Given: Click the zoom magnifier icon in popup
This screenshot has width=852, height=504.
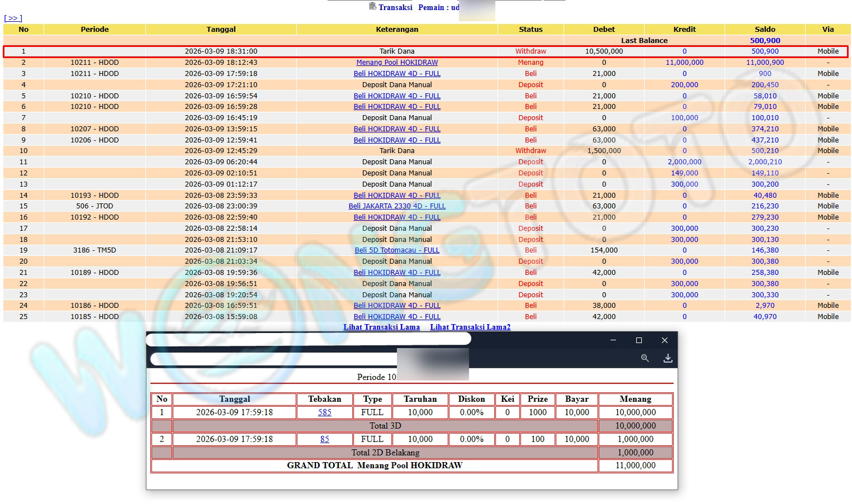Looking at the screenshot, I should (x=645, y=358).
